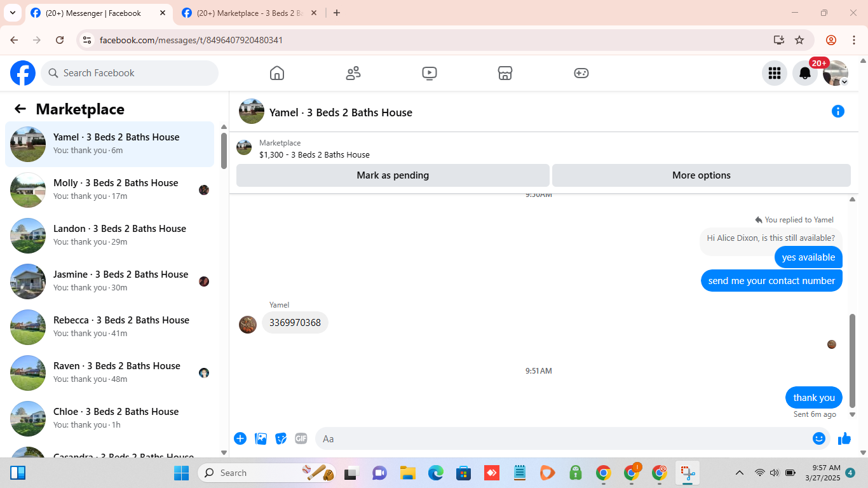Open More options for the listing
Viewport: 868px width, 488px height.
(x=702, y=175)
